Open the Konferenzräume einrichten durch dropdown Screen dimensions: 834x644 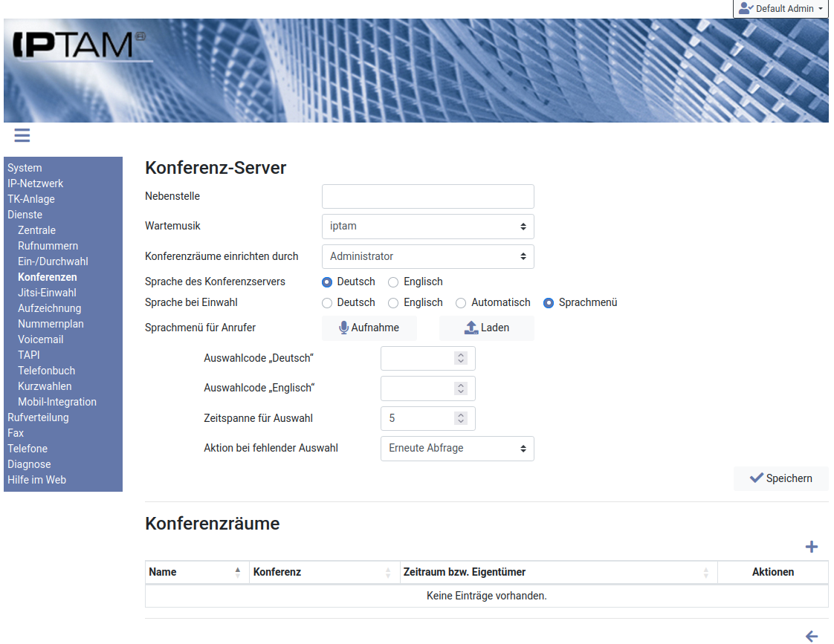point(427,256)
